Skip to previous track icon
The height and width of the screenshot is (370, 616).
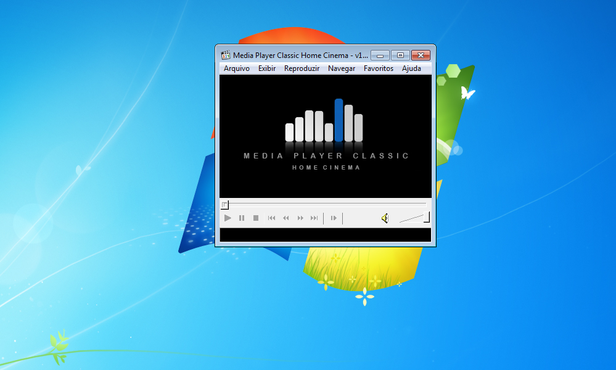click(271, 218)
